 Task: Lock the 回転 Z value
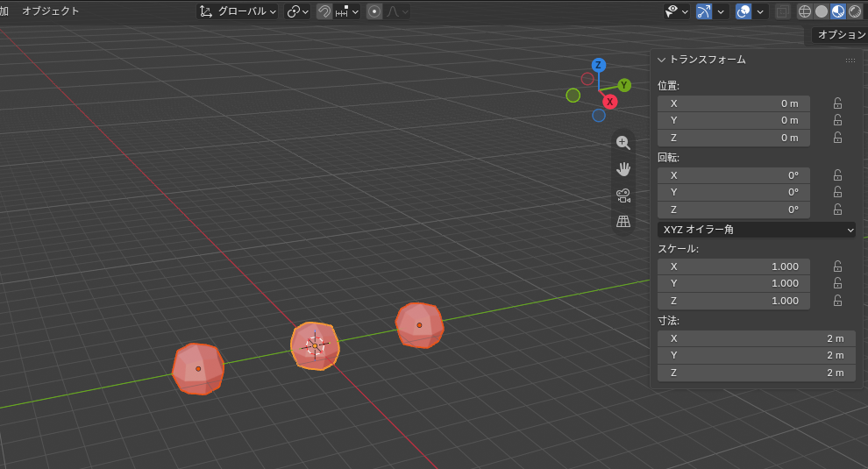click(837, 210)
